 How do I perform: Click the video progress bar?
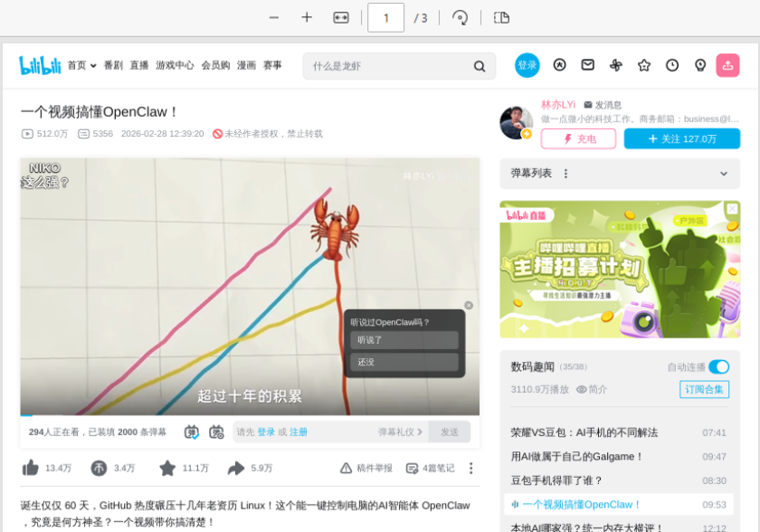(250, 414)
